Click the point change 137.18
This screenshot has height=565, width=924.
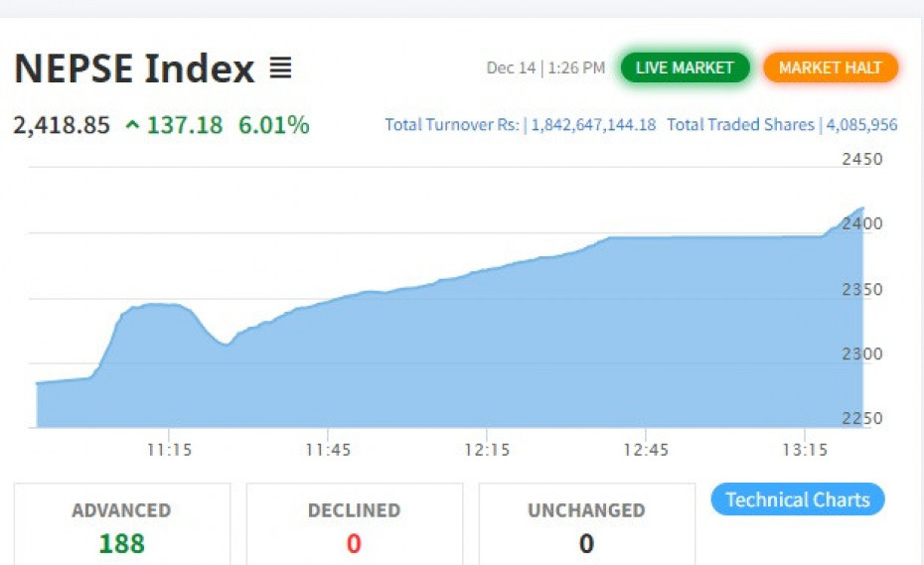pos(185,125)
